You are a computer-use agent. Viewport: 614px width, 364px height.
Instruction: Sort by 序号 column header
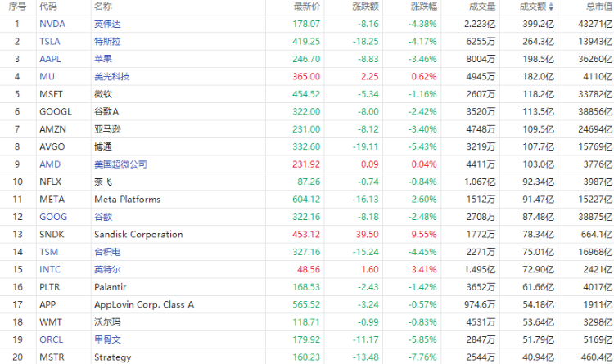pos(17,7)
